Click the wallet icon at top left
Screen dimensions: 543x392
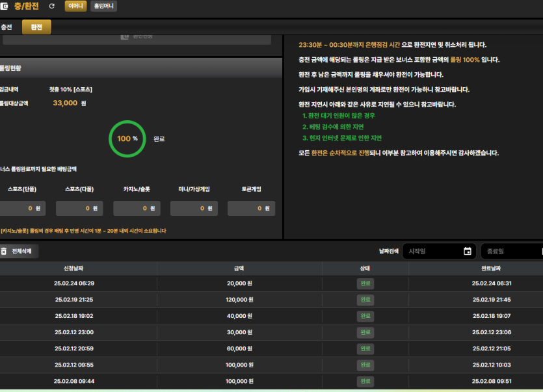coord(4,6)
